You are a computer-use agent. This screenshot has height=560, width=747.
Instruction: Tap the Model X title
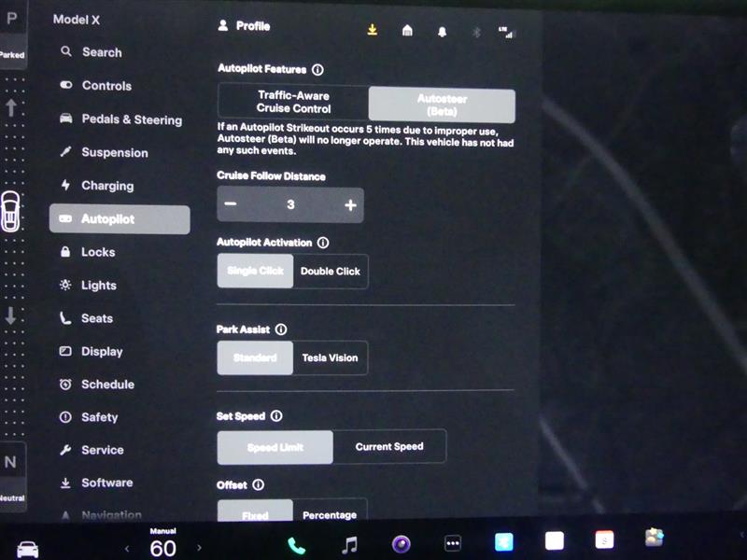pyautogui.click(x=77, y=20)
